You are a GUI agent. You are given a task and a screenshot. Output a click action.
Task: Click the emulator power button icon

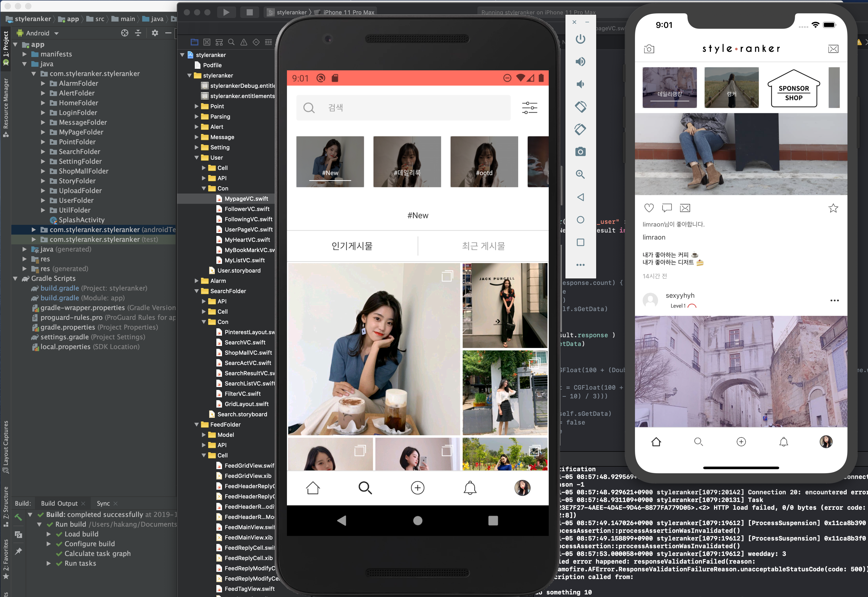point(580,39)
